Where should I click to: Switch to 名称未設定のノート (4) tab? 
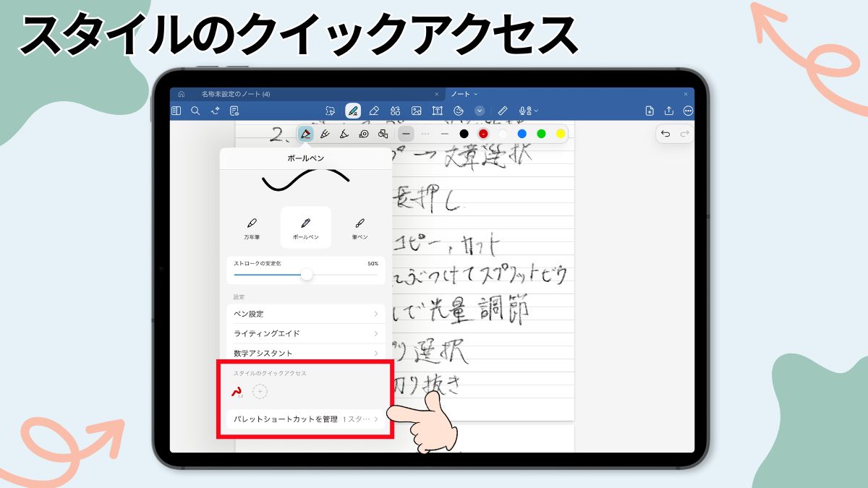tap(236, 94)
